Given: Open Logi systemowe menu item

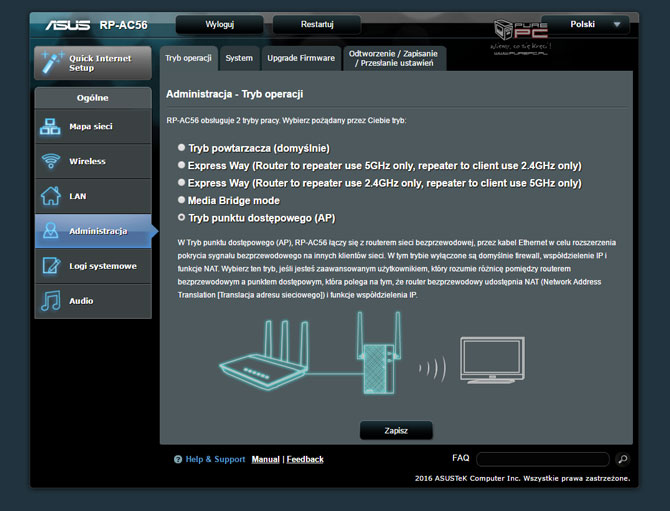Looking at the screenshot, I should pyautogui.click(x=93, y=266).
